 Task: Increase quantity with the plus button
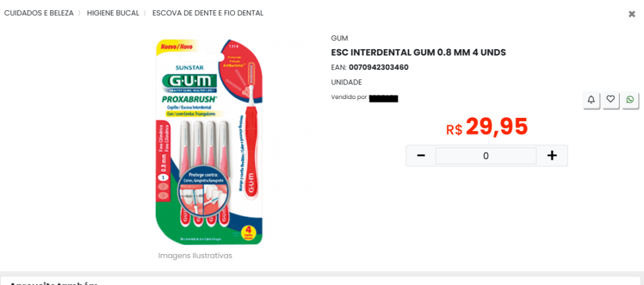coord(552,156)
